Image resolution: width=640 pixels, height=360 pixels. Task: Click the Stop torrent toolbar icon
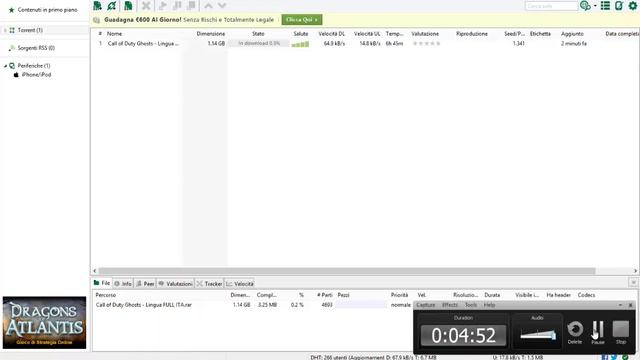click(191, 6)
